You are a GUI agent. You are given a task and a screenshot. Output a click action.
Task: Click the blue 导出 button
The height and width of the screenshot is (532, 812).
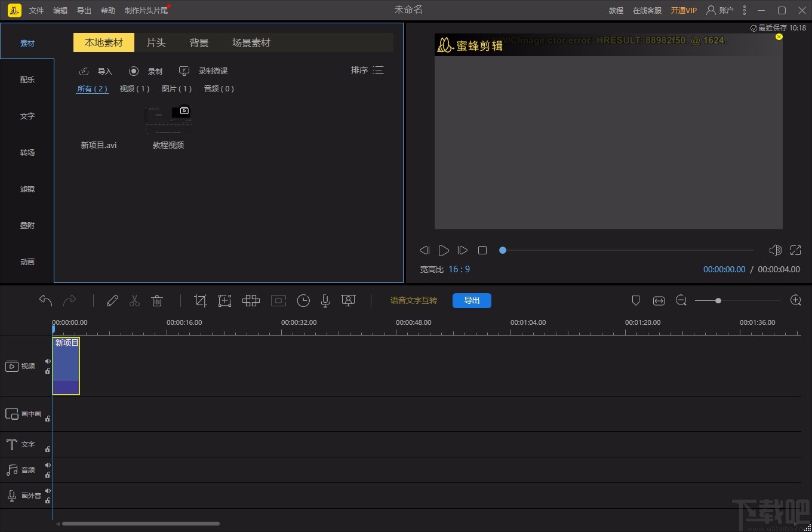click(472, 300)
